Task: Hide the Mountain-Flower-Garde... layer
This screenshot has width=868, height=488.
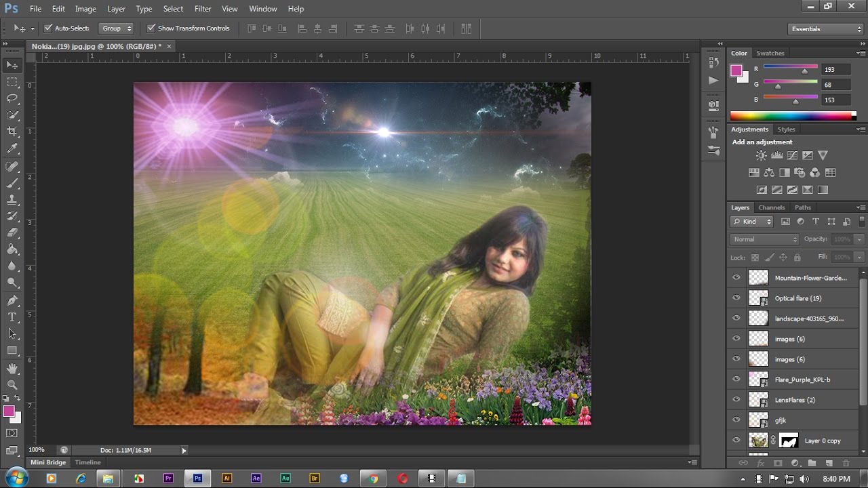Action: [736, 277]
